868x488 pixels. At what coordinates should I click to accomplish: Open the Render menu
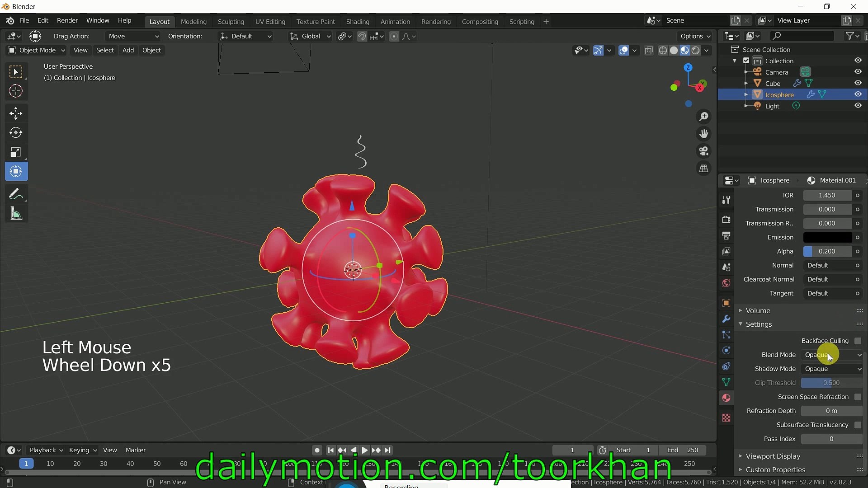click(x=67, y=20)
